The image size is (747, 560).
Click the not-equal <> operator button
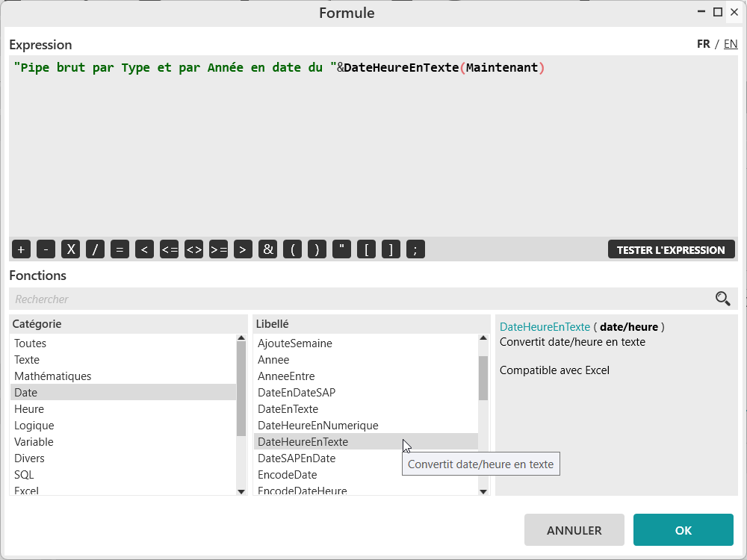tap(194, 249)
